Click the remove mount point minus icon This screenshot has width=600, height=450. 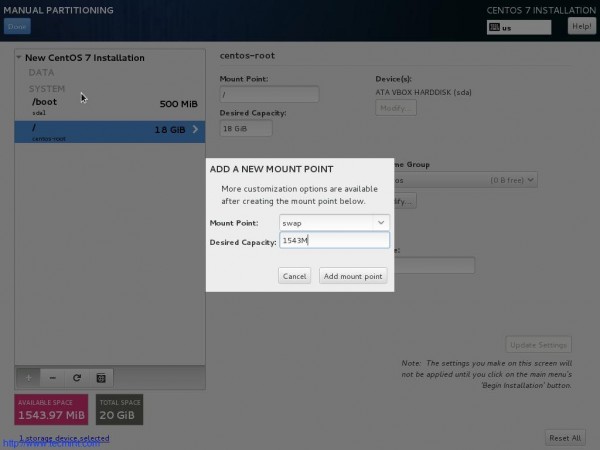click(x=52, y=378)
